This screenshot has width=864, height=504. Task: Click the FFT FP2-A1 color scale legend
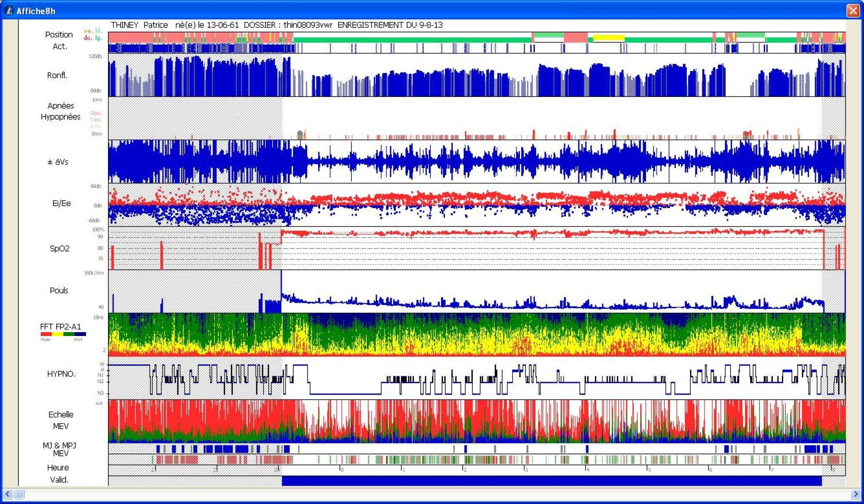coord(63,334)
